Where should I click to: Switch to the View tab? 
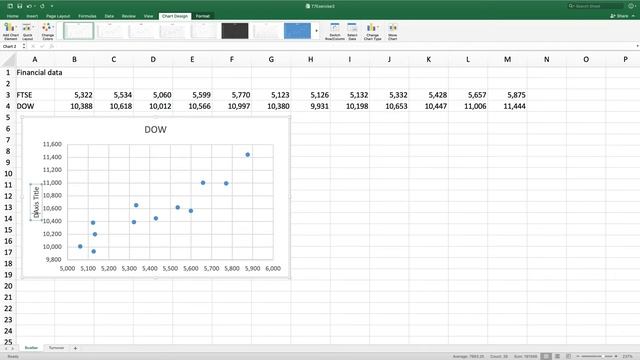tap(149, 16)
